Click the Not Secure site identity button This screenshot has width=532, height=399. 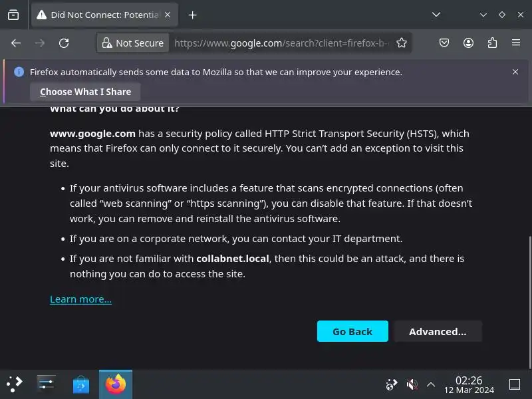tap(132, 43)
